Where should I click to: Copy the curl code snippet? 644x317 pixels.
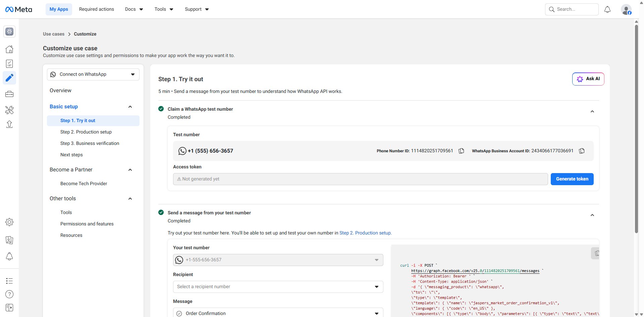click(x=596, y=253)
